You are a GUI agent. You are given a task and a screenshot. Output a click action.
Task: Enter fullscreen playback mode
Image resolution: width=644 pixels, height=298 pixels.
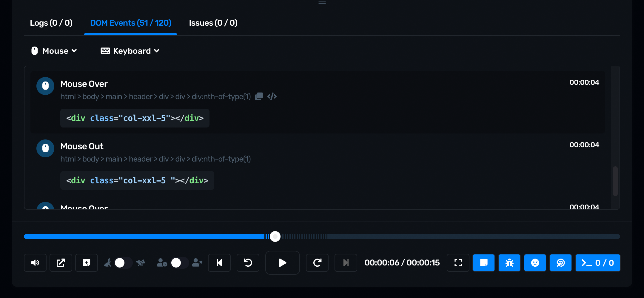click(458, 263)
